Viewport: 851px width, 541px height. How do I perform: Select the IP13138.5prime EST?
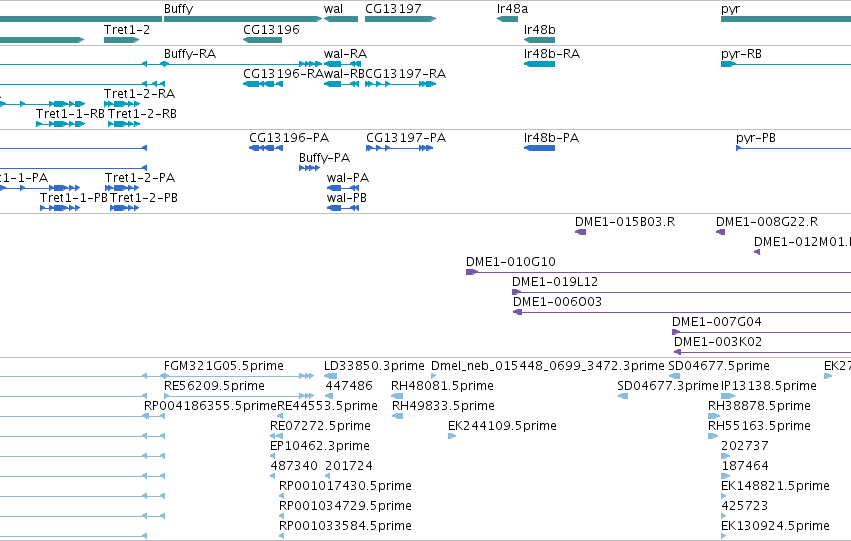click(728, 396)
